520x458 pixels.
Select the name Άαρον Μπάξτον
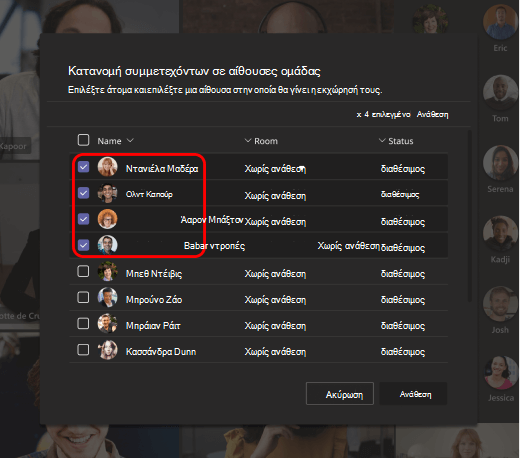click(x=212, y=220)
